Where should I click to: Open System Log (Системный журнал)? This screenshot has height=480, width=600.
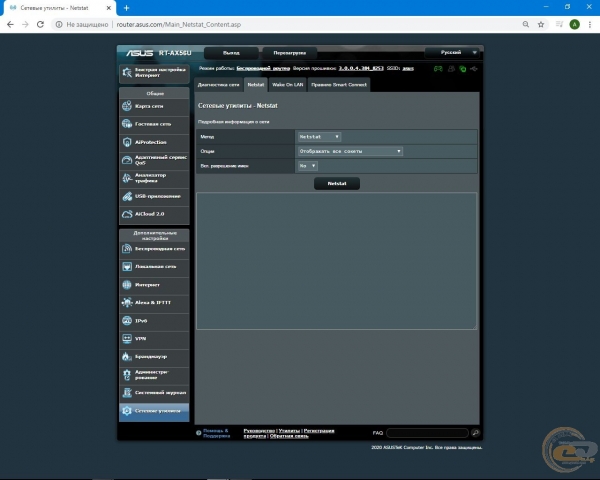click(x=154, y=393)
